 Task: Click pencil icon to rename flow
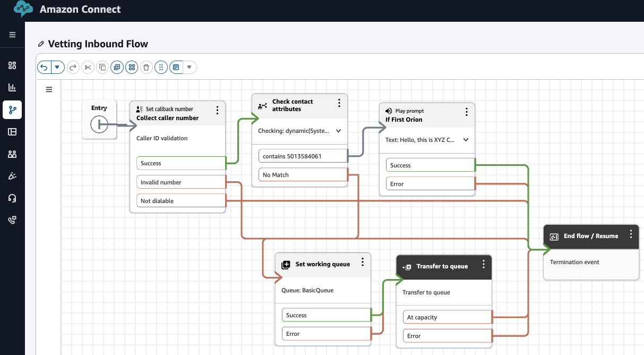41,44
